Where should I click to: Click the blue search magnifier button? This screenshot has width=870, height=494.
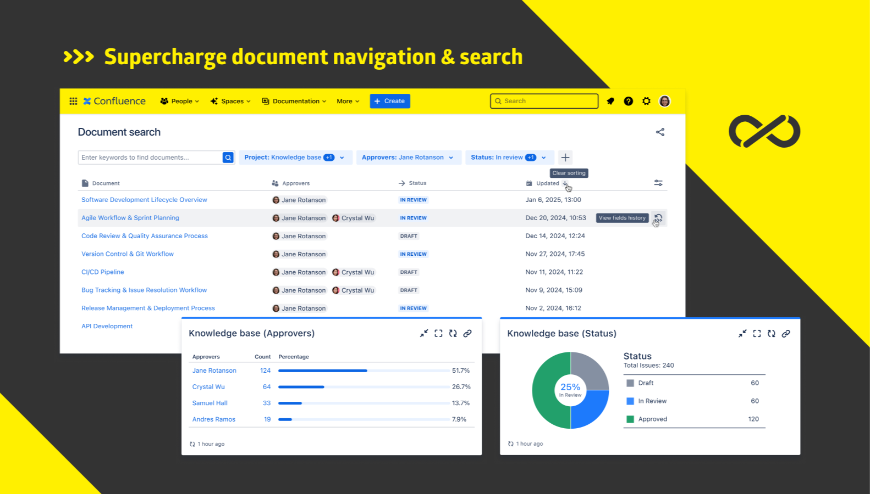pos(228,158)
